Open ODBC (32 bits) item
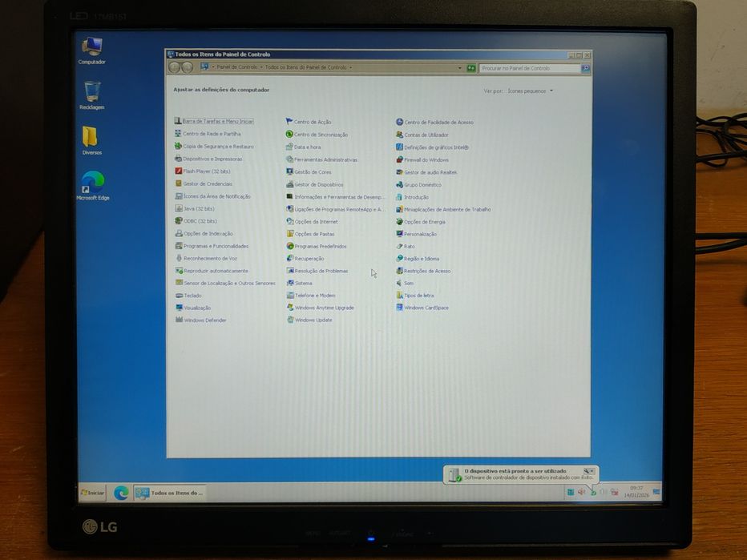The height and width of the screenshot is (560, 747). (196, 221)
